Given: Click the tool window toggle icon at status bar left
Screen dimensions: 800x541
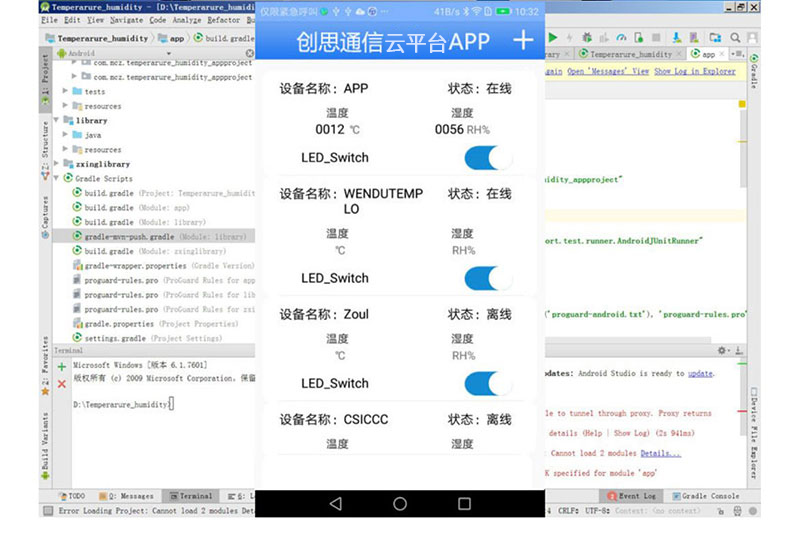Looking at the screenshot, I should pyautogui.click(x=48, y=510).
